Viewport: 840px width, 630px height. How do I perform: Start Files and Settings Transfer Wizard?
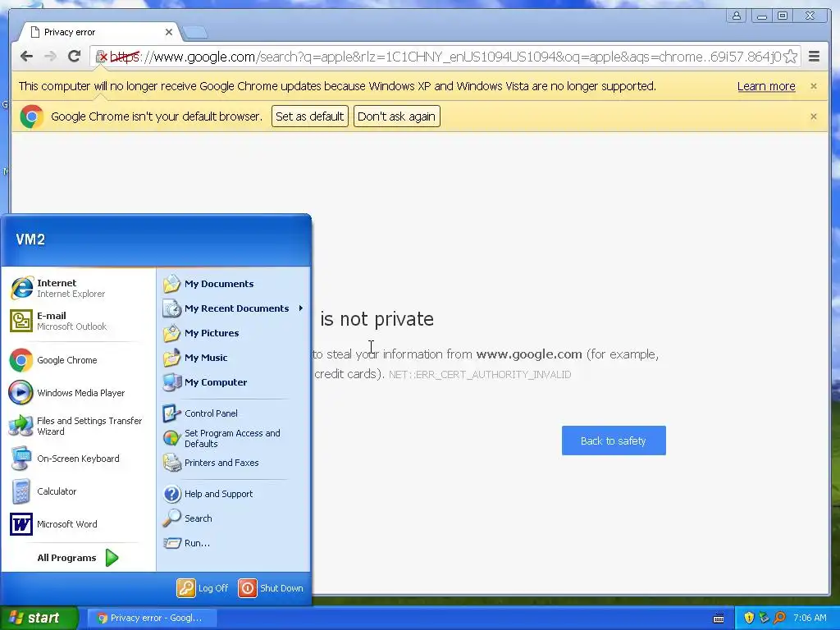[x=78, y=426]
